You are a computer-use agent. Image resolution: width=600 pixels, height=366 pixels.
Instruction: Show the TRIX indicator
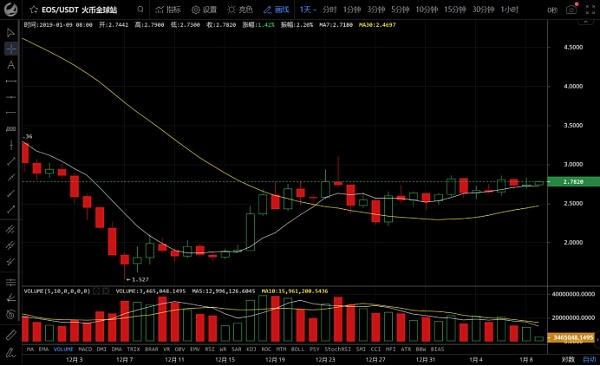(133, 349)
